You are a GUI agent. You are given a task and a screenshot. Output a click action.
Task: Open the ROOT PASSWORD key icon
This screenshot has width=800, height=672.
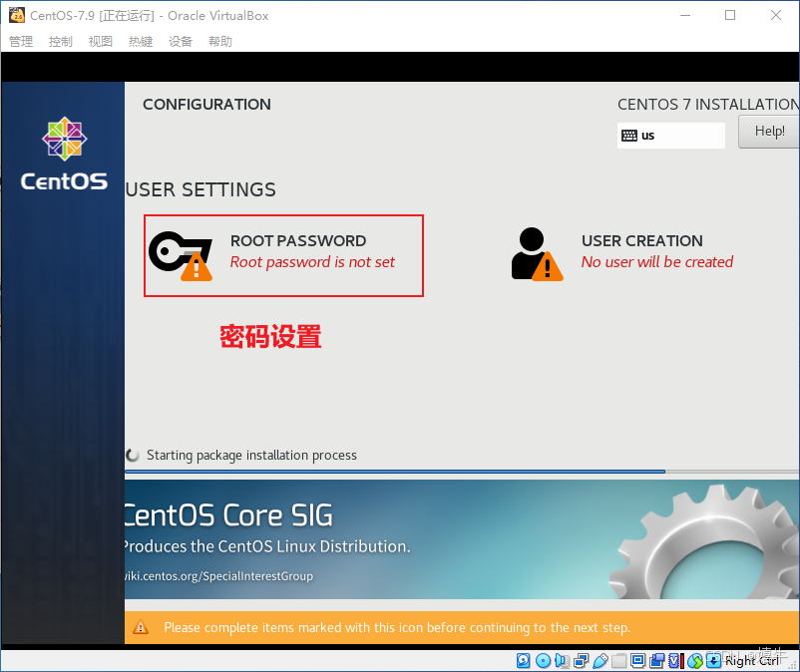(x=181, y=256)
